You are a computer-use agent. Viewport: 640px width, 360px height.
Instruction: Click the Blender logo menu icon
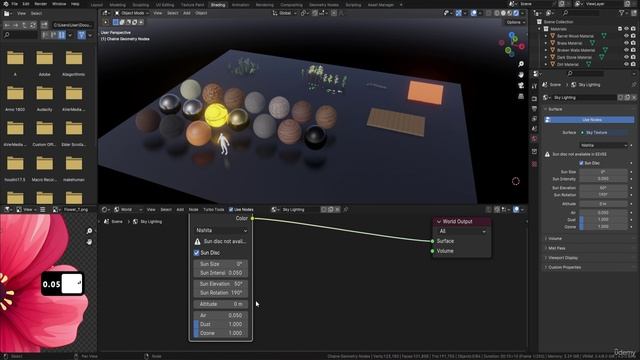[5, 4]
